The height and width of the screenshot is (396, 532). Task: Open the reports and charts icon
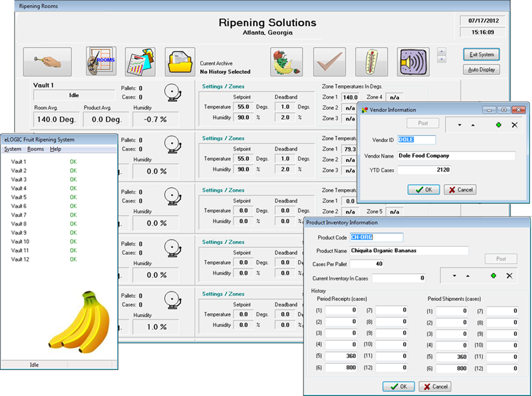[x=140, y=61]
